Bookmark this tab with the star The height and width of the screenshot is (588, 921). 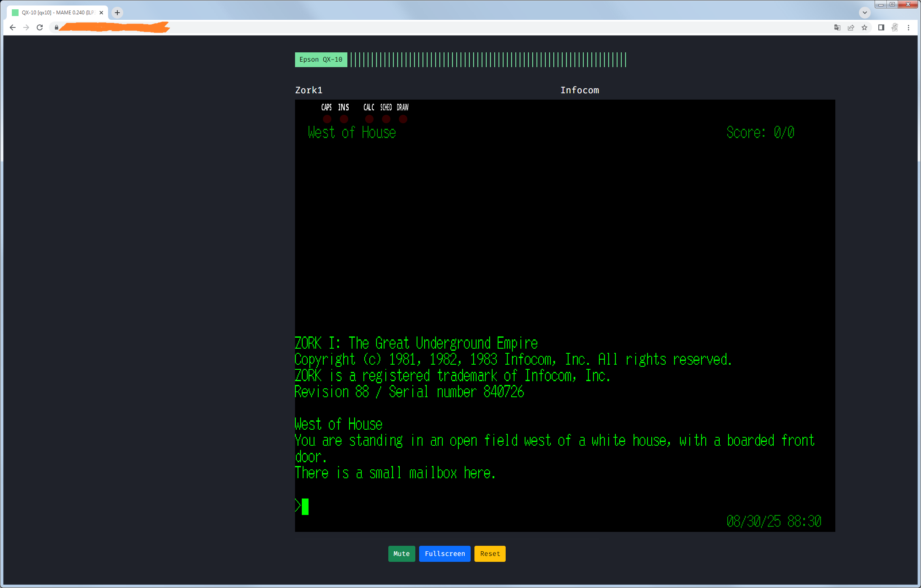coord(864,27)
